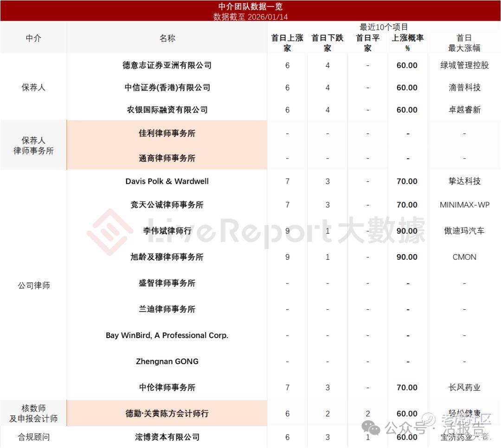Select '竞天公诚律师事务所' row name
This screenshot has width=501, height=448.
(167, 205)
